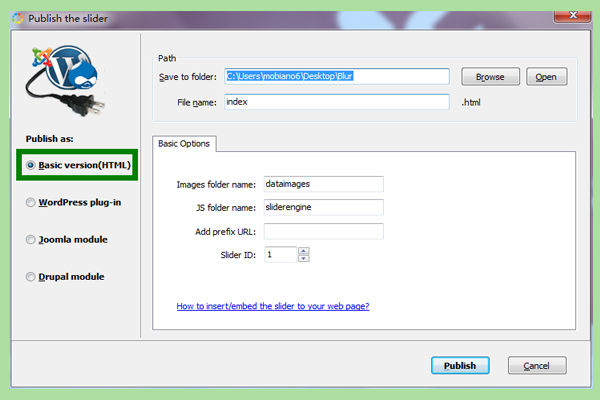
Task: Click the Save to folder path field
Action: tap(336, 77)
